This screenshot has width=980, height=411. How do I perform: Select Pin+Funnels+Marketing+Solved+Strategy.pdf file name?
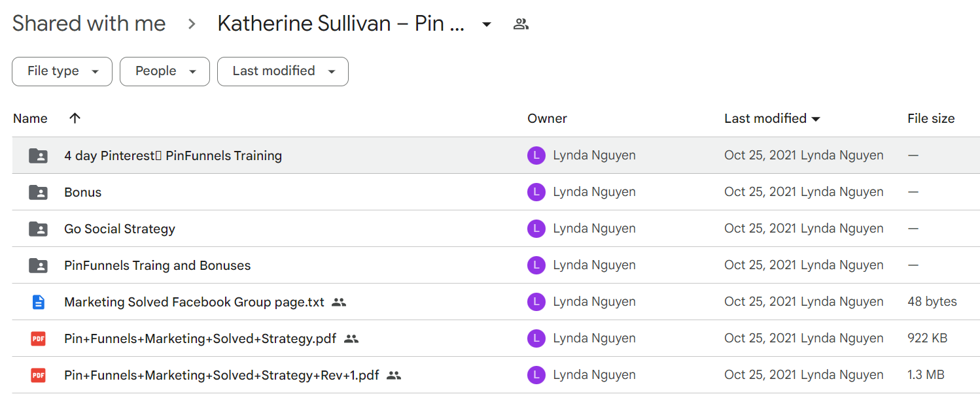pyautogui.click(x=200, y=338)
